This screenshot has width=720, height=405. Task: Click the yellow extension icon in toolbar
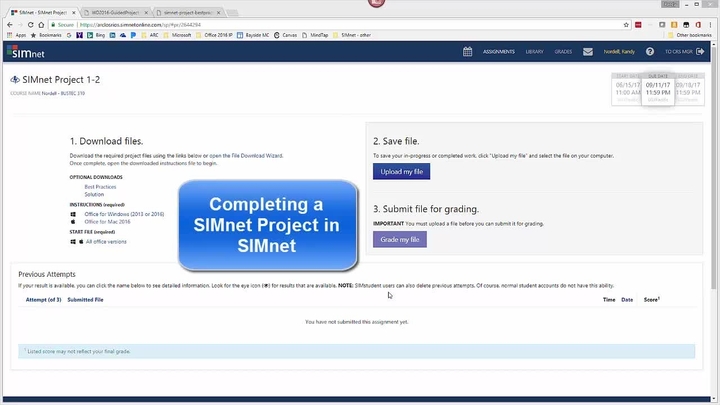[674, 25]
